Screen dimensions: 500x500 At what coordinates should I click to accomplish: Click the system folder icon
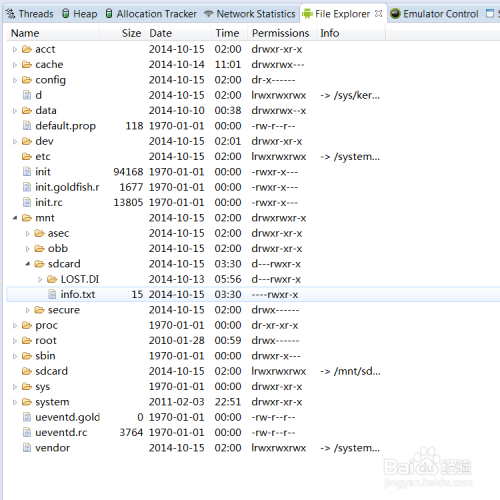[27, 402]
